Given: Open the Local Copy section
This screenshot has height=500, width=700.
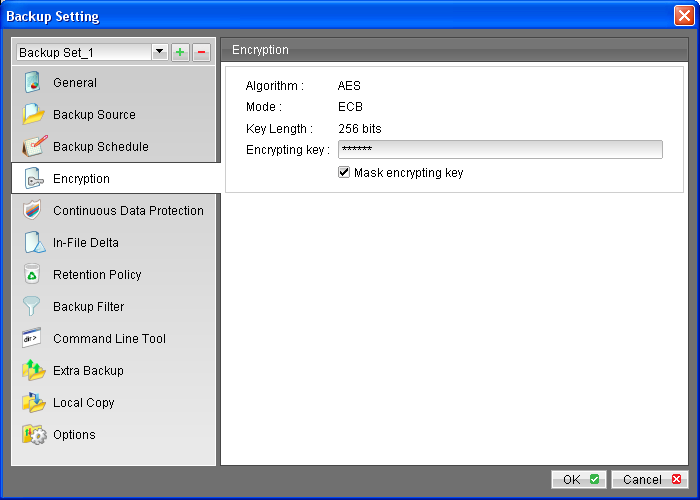Looking at the screenshot, I should (83, 403).
